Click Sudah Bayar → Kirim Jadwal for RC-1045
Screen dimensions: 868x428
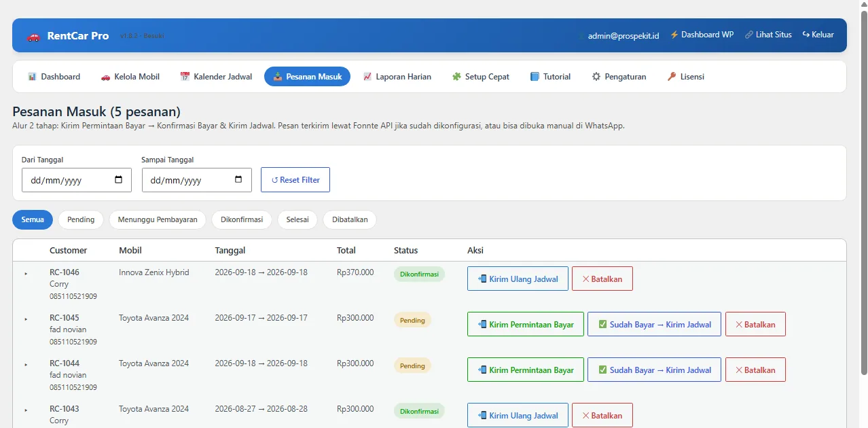point(654,324)
